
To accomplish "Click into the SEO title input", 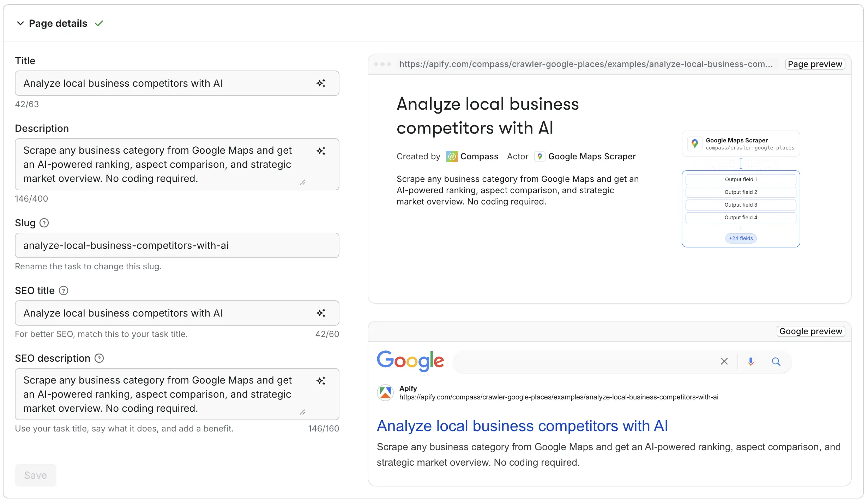I will coord(177,313).
